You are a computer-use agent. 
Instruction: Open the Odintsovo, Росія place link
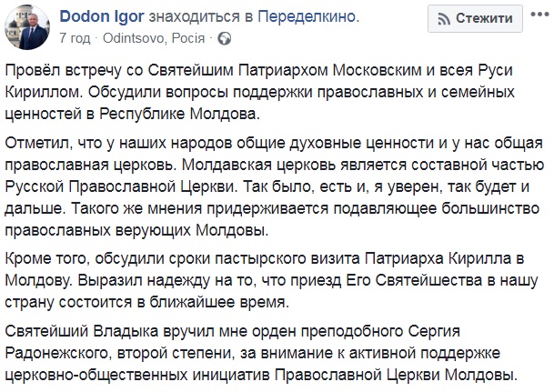(x=154, y=38)
